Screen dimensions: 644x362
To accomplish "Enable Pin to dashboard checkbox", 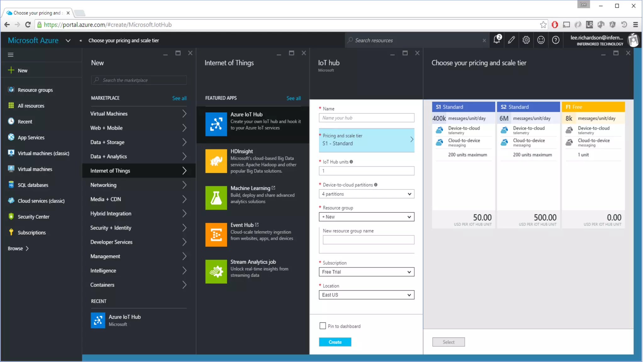I will (323, 326).
